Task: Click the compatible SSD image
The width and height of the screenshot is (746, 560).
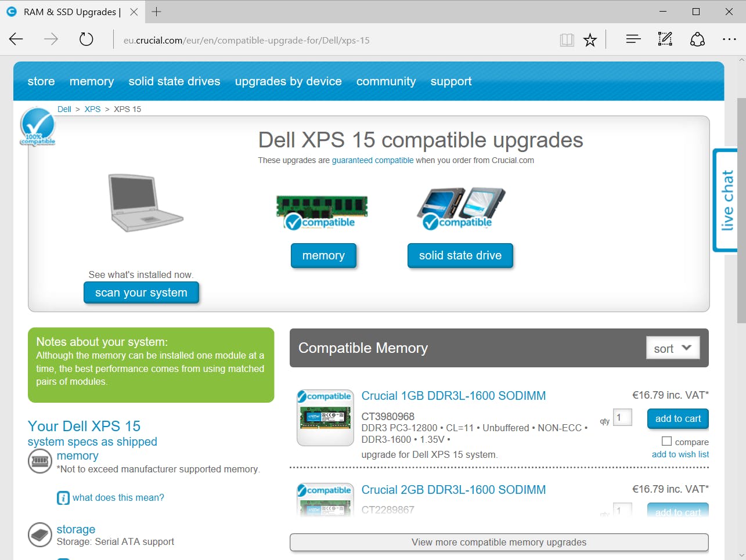Action: point(461,208)
